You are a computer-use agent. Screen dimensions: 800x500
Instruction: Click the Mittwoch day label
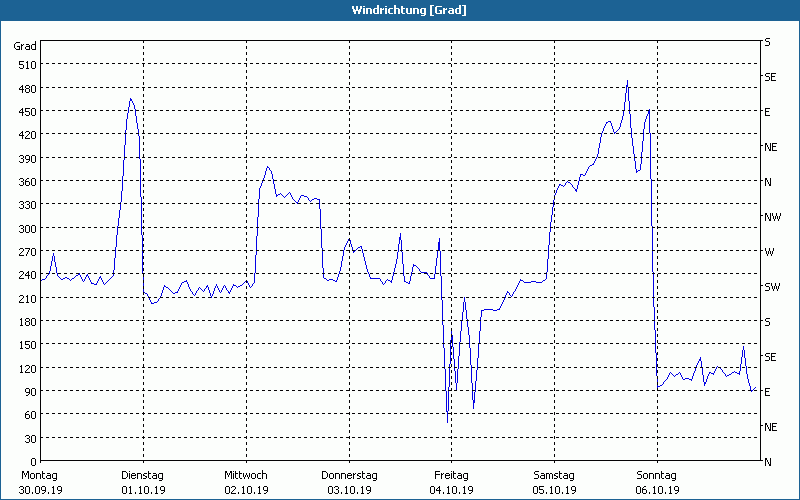pos(246,476)
